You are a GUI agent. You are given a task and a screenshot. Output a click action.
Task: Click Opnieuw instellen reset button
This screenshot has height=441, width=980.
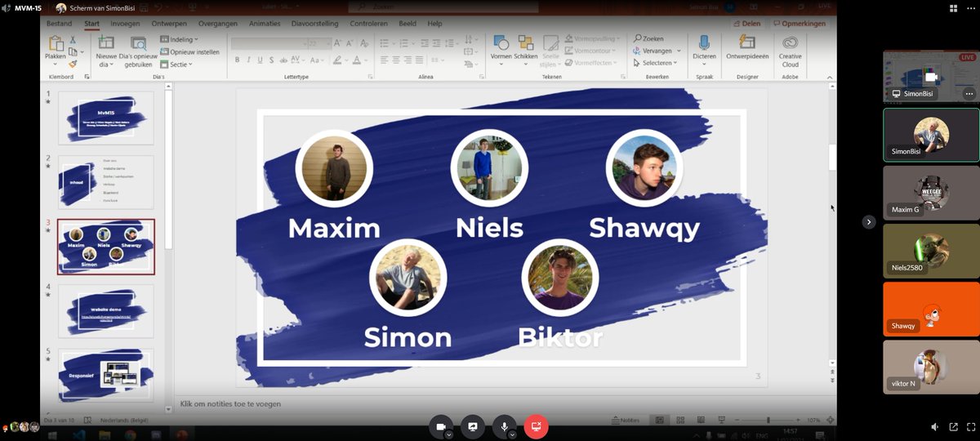189,51
